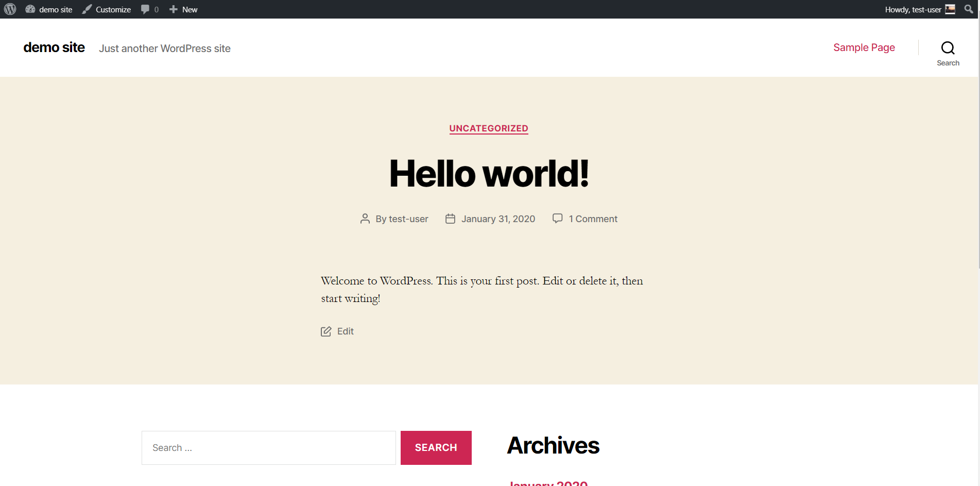The height and width of the screenshot is (486, 980).
Task: Click the red SEARCH button
Action: [x=436, y=448]
